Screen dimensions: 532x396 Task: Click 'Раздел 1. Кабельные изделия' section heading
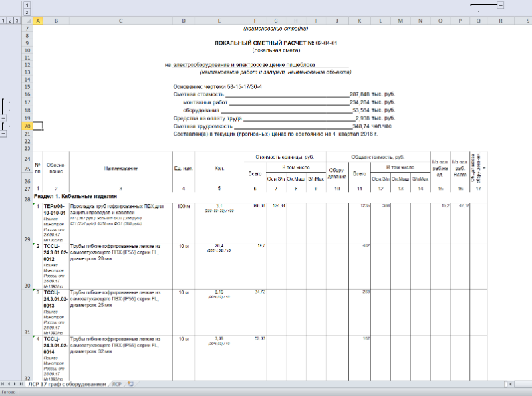(75, 196)
